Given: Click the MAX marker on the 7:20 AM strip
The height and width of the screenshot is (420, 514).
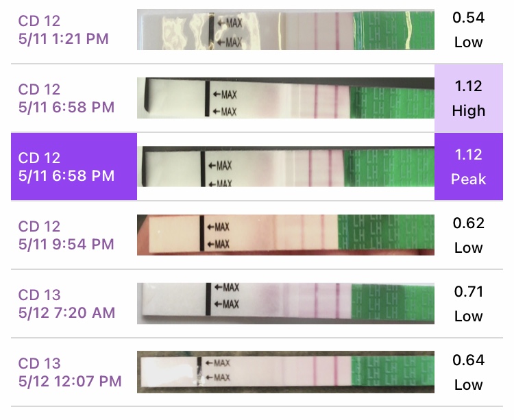Looking at the screenshot, I should tap(228, 296).
